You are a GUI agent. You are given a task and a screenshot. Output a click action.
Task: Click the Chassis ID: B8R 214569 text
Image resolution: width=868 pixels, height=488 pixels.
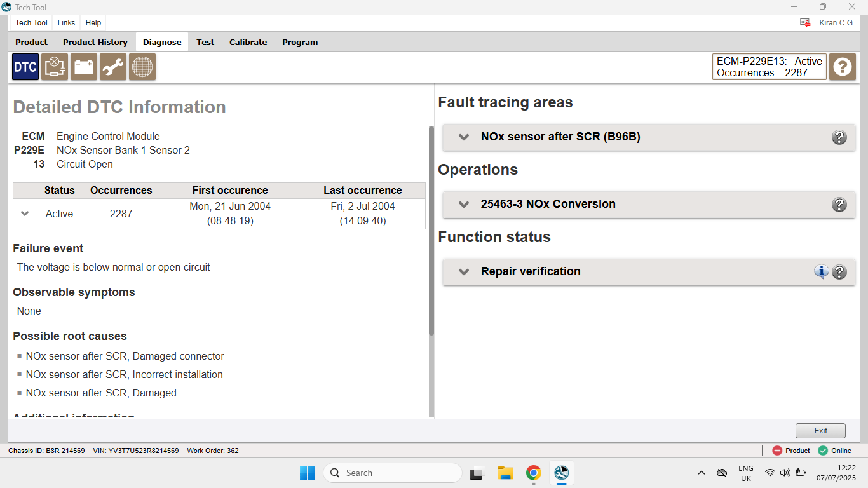coord(46,451)
